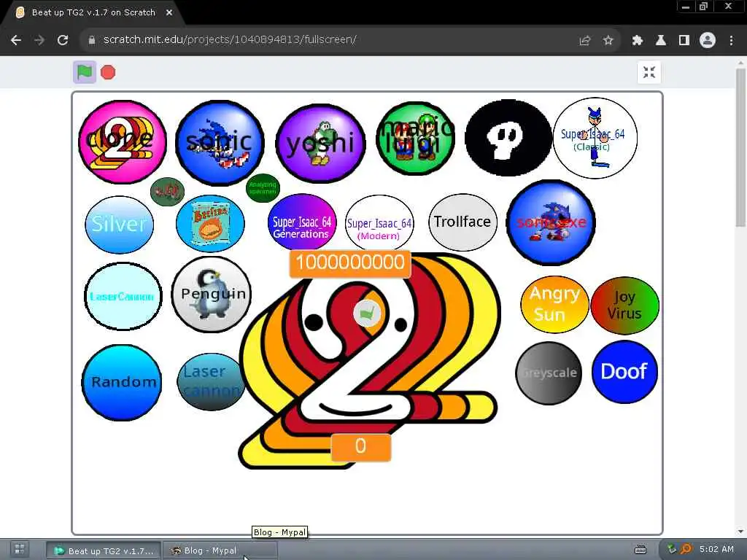This screenshot has width=747, height=560.
Task: Pick the Trollface bubble
Action: pyautogui.click(x=462, y=222)
